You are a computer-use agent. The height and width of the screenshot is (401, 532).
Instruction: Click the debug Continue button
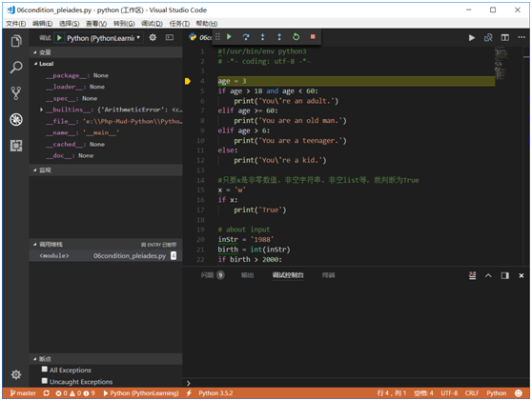click(229, 36)
